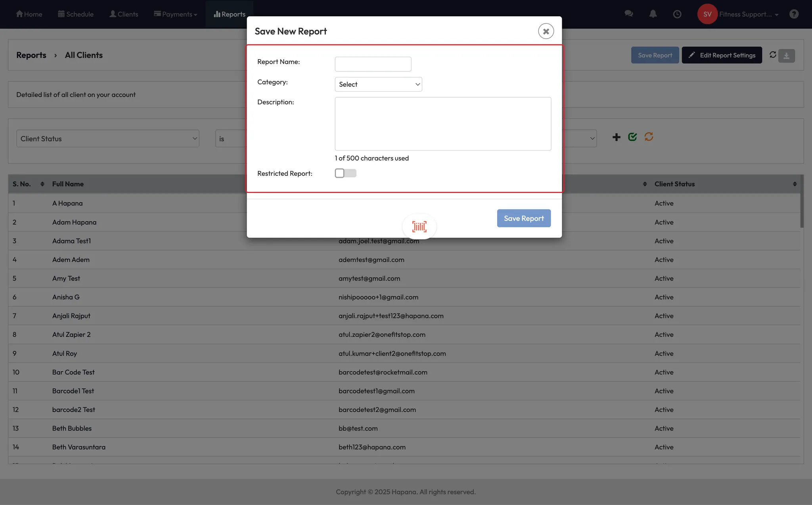Screen dimensions: 812x505
Task: Click Edit Report Settings button
Action: click(722, 55)
